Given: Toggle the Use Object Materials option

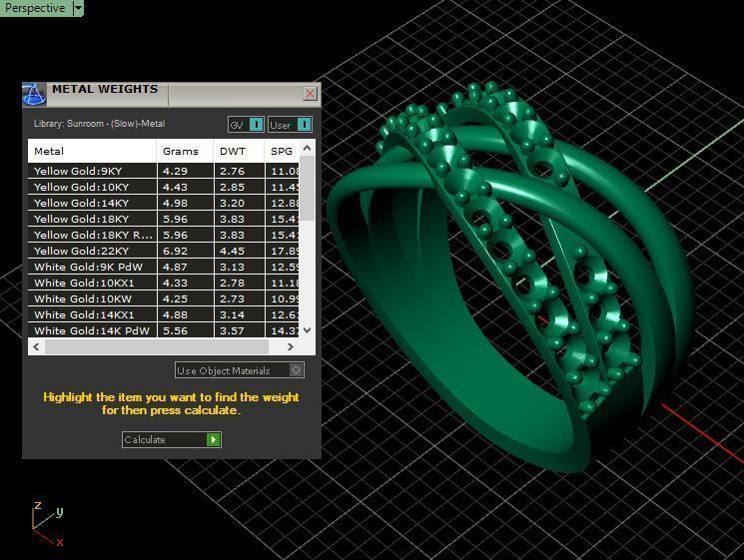Looking at the screenshot, I should [240, 370].
